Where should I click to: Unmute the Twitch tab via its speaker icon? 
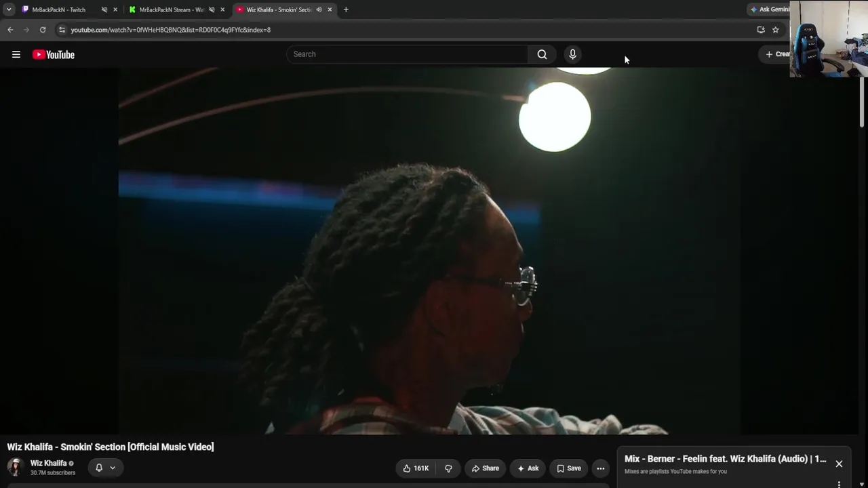tap(104, 9)
